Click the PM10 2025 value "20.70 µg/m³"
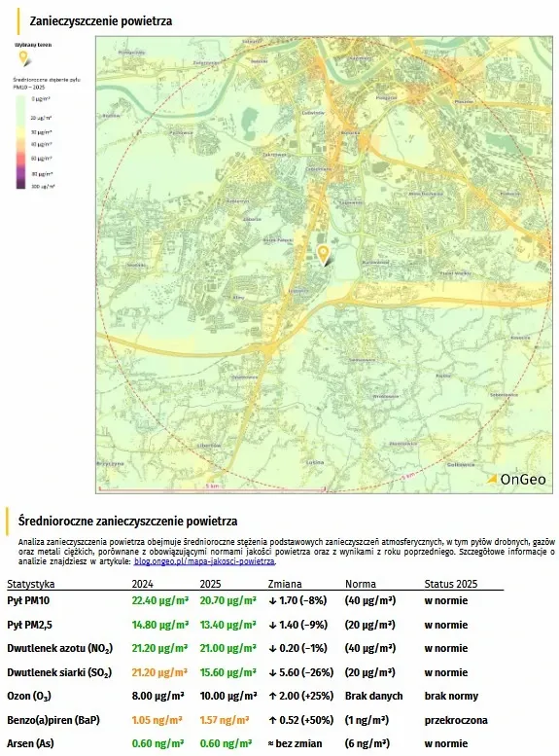 tap(227, 600)
